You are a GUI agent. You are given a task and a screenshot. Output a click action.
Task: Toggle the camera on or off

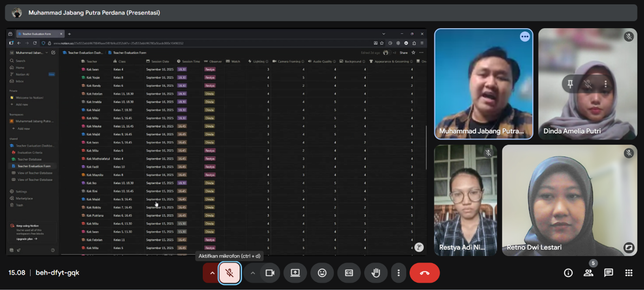pyautogui.click(x=270, y=273)
